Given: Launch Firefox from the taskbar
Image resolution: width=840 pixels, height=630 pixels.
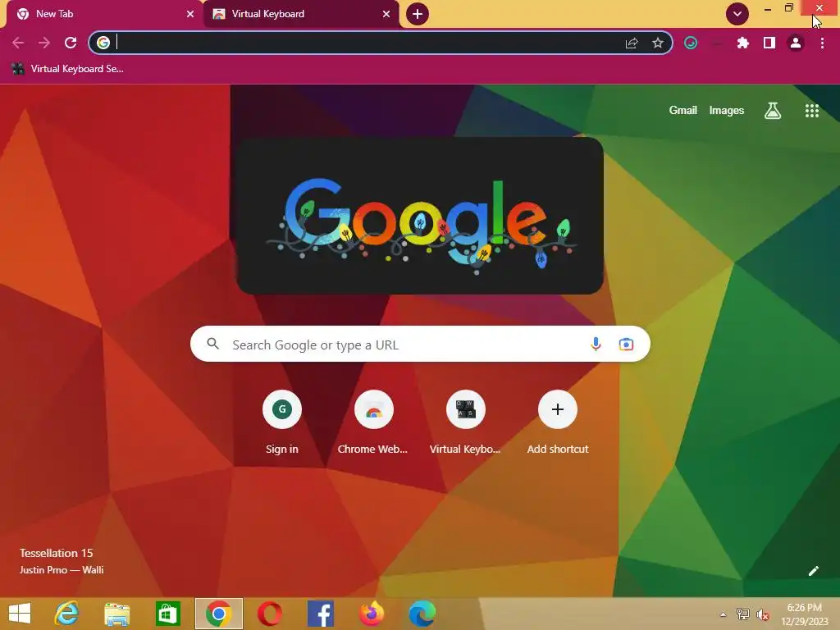Looking at the screenshot, I should point(372,614).
